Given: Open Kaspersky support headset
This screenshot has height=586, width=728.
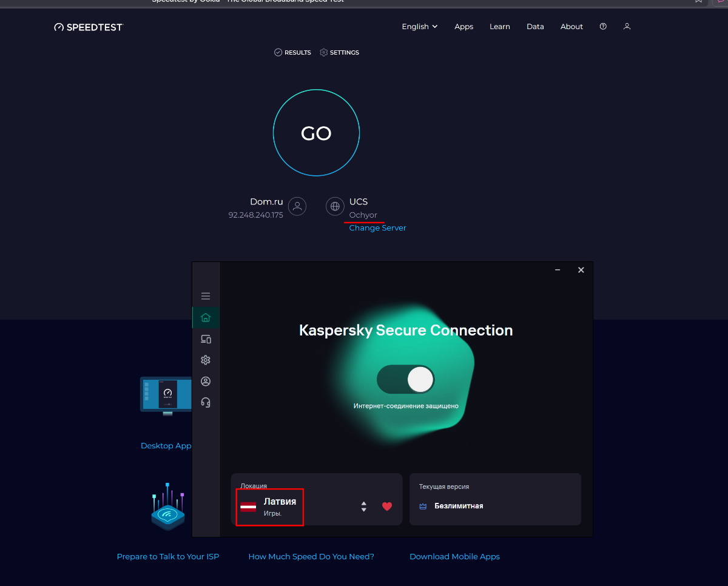Looking at the screenshot, I should point(206,402).
